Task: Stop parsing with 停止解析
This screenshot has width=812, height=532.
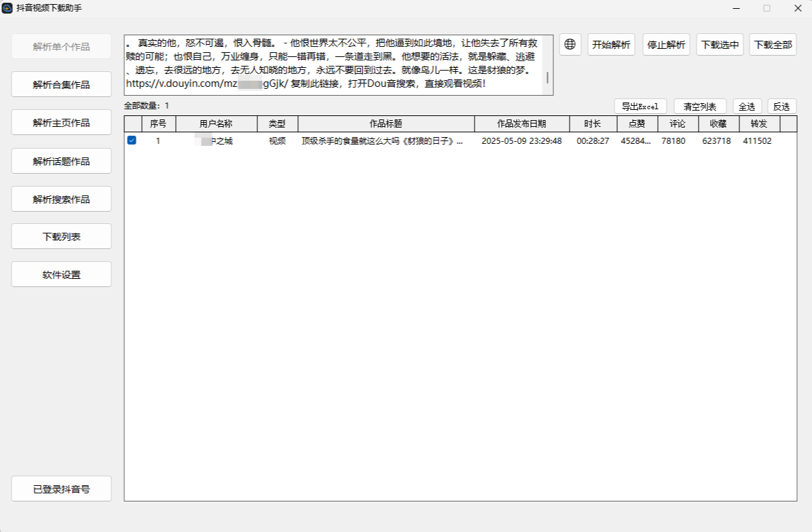Action: (666, 45)
